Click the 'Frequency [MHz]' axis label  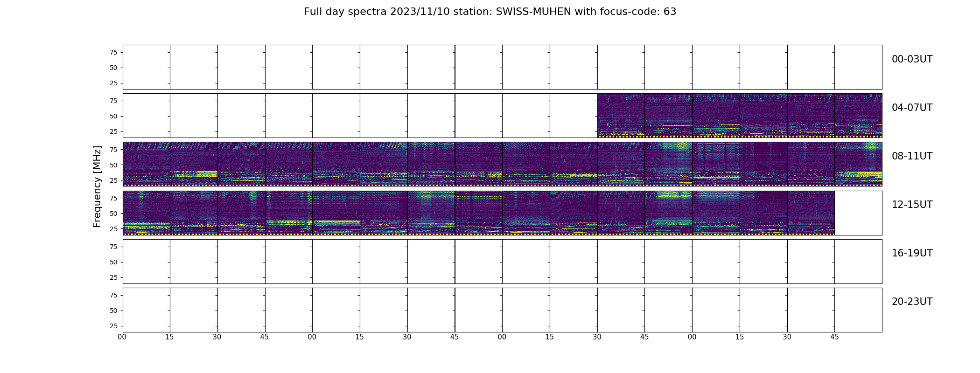click(x=97, y=186)
